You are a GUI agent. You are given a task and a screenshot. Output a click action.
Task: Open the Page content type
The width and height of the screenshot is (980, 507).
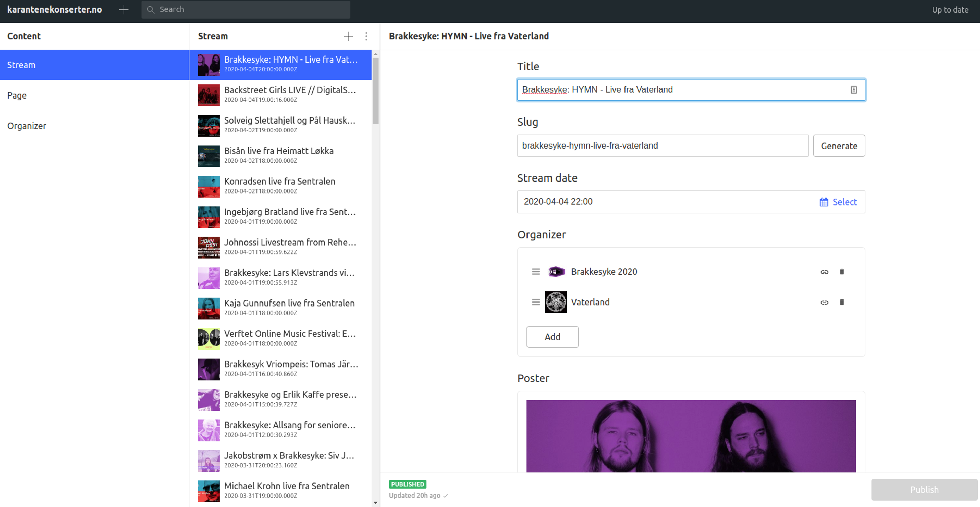click(x=17, y=95)
